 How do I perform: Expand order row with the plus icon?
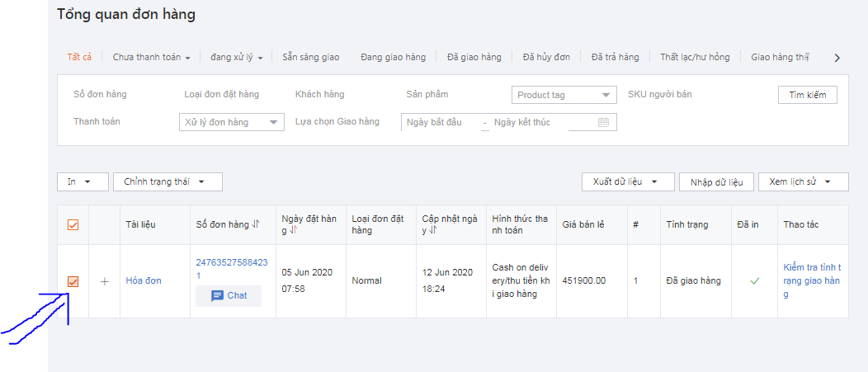click(x=105, y=281)
